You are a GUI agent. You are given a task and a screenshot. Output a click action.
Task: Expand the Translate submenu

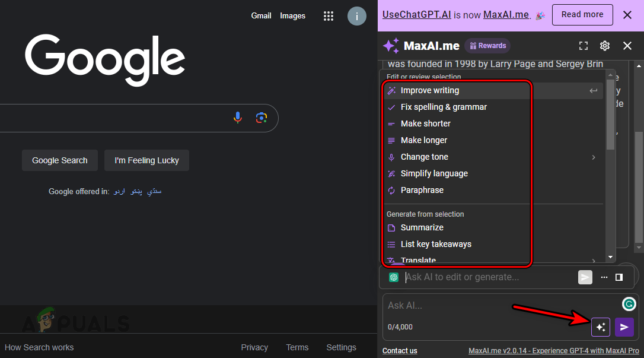(x=594, y=259)
